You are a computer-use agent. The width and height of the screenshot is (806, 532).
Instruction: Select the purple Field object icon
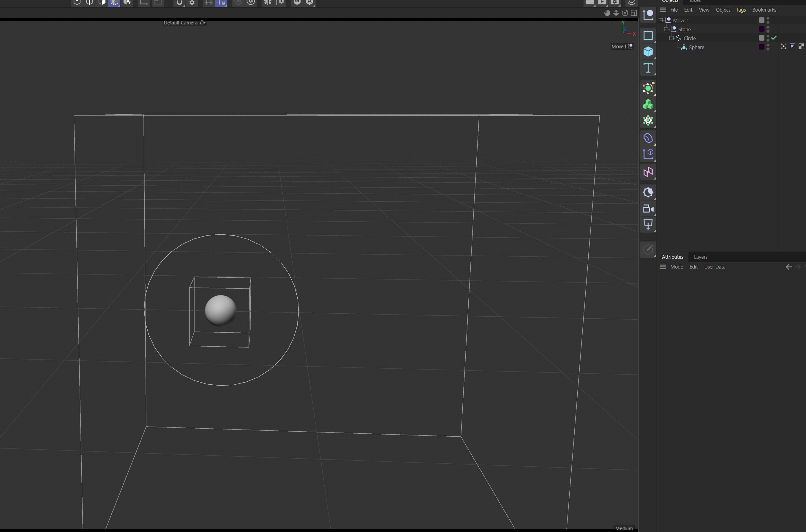pos(648,138)
